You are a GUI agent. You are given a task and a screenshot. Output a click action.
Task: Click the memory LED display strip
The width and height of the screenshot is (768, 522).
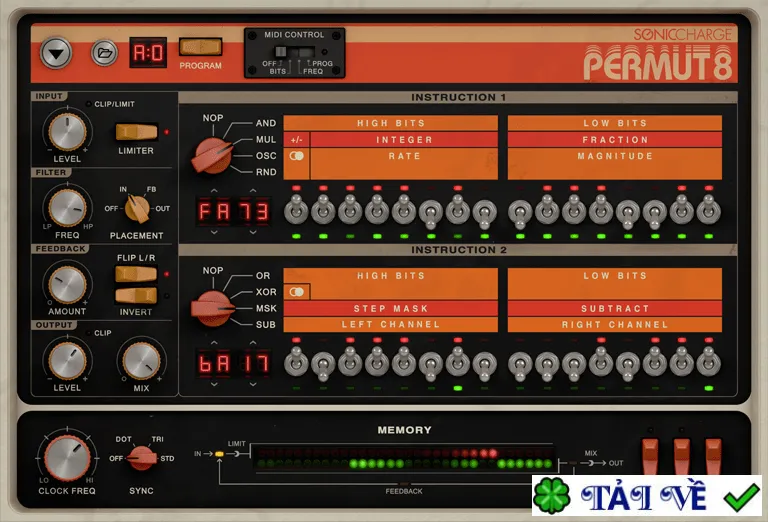coord(404,458)
